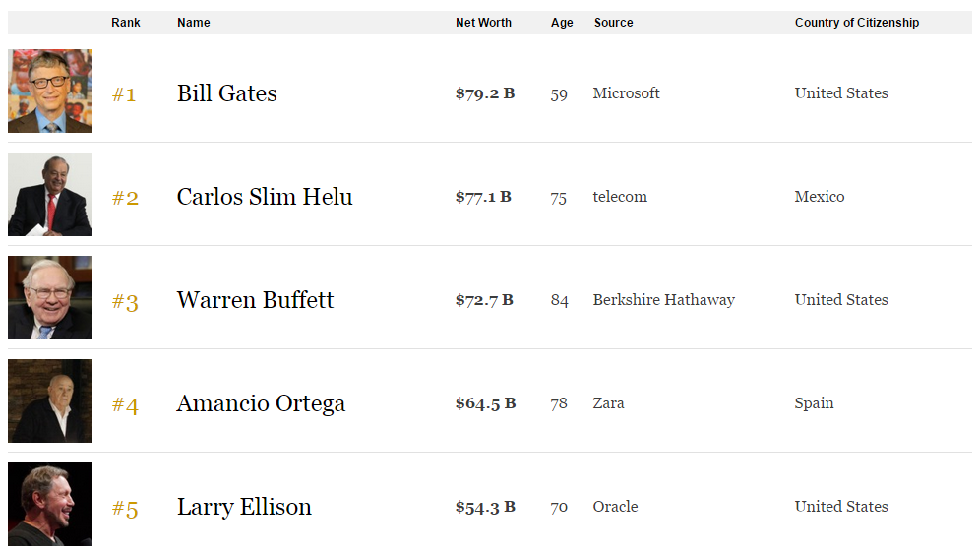Sort list by Age header
The image size is (980, 553).
tap(562, 23)
